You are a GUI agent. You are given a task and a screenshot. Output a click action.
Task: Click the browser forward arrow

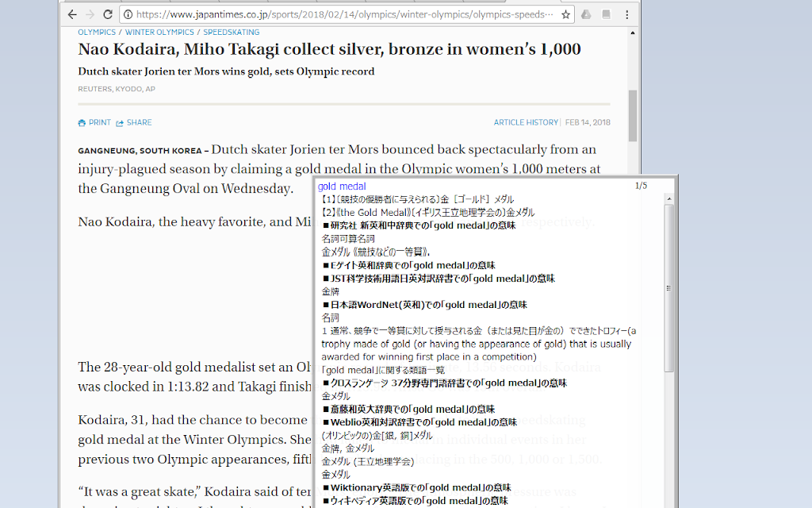pyautogui.click(x=90, y=14)
